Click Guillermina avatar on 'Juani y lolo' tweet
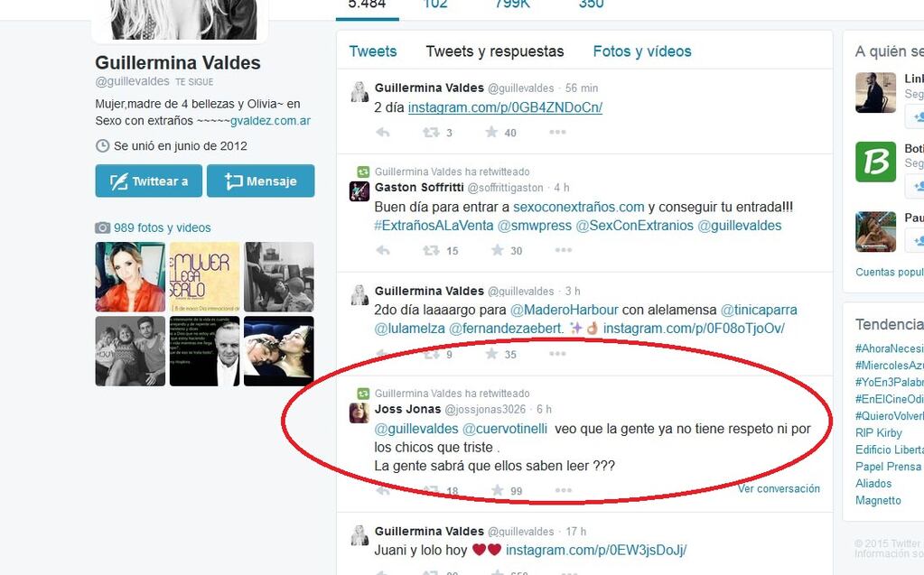Image resolution: width=924 pixels, height=575 pixels. click(359, 535)
